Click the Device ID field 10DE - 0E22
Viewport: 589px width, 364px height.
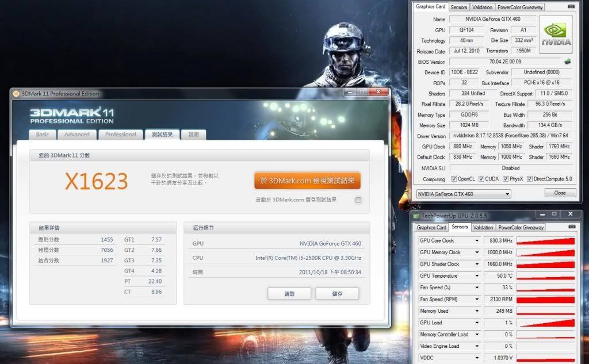tap(464, 72)
